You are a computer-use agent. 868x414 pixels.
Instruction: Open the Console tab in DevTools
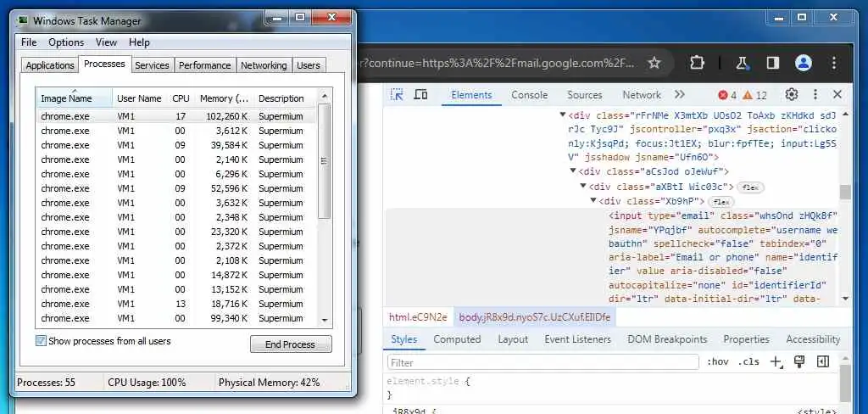point(529,95)
